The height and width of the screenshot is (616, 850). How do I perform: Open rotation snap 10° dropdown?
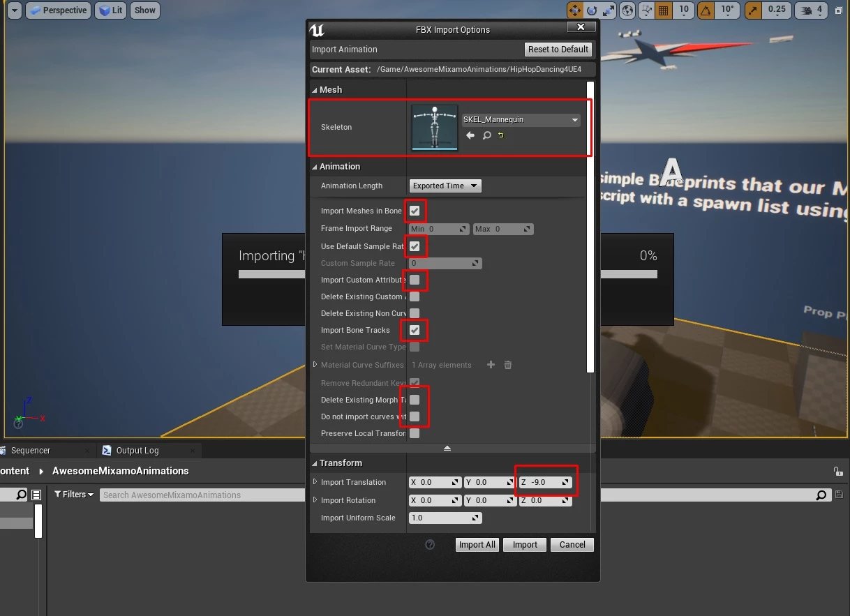click(x=728, y=10)
